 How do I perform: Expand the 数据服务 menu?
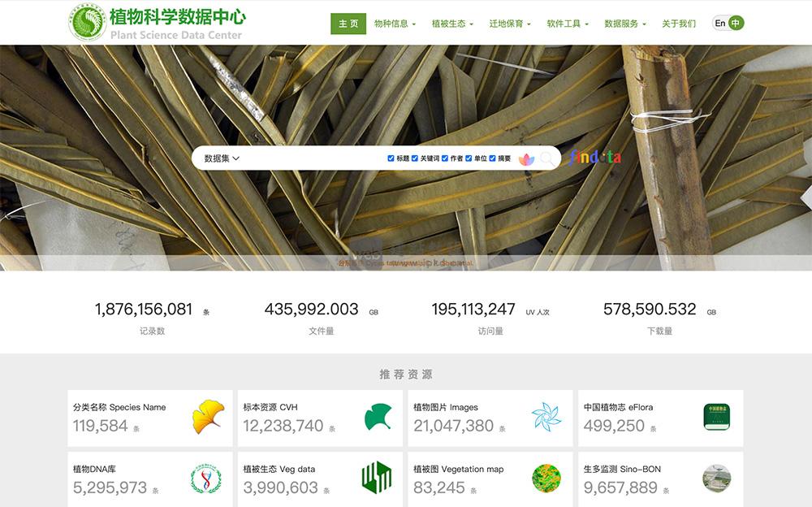621,24
